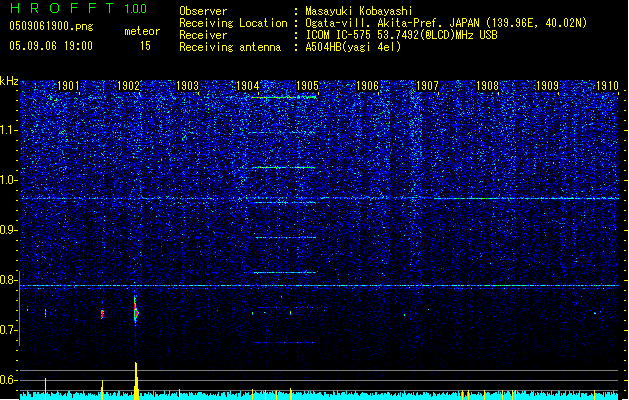Click the 1906 time marker
Viewport: 629px width, 400px height.
pos(367,86)
